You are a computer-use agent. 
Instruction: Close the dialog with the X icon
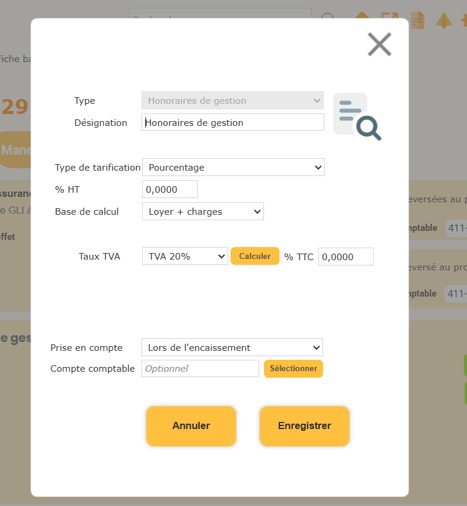click(x=379, y=44)
